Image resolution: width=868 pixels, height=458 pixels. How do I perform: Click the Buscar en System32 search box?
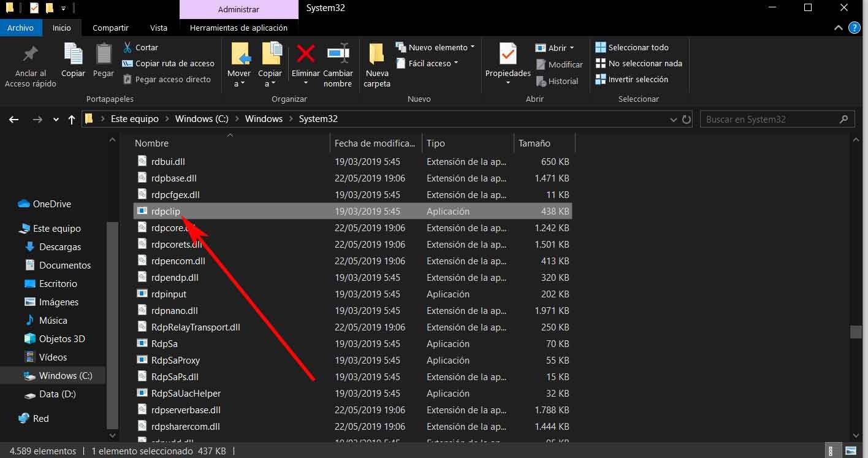tap(777, 120)
